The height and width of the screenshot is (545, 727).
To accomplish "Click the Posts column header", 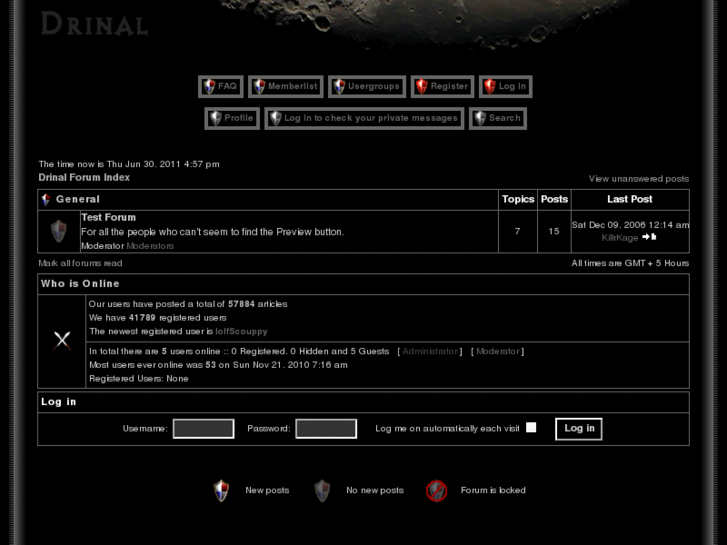I will (554, 199).
